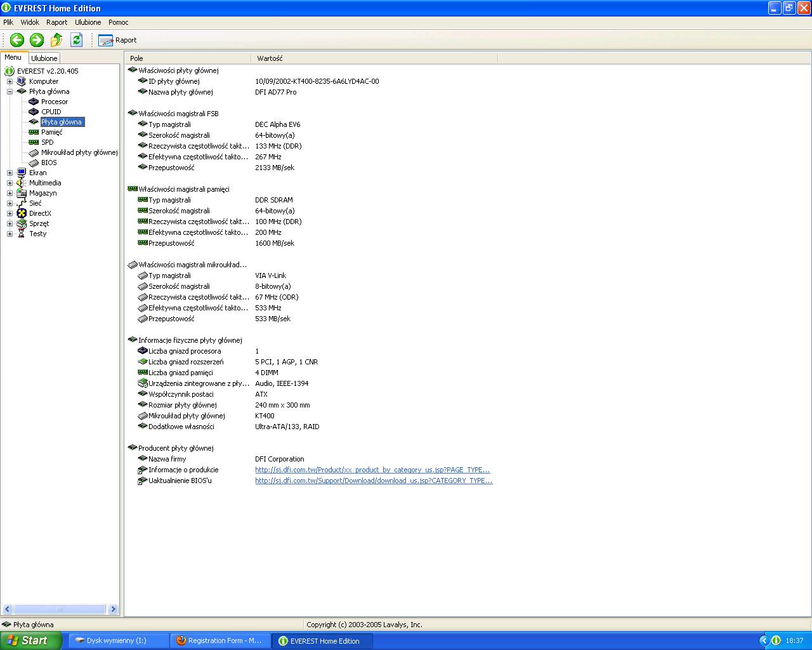This screenshot has height=650, width=812.
Task: Click the green Back arrow toolbar icon
Action: click(17, 40)
